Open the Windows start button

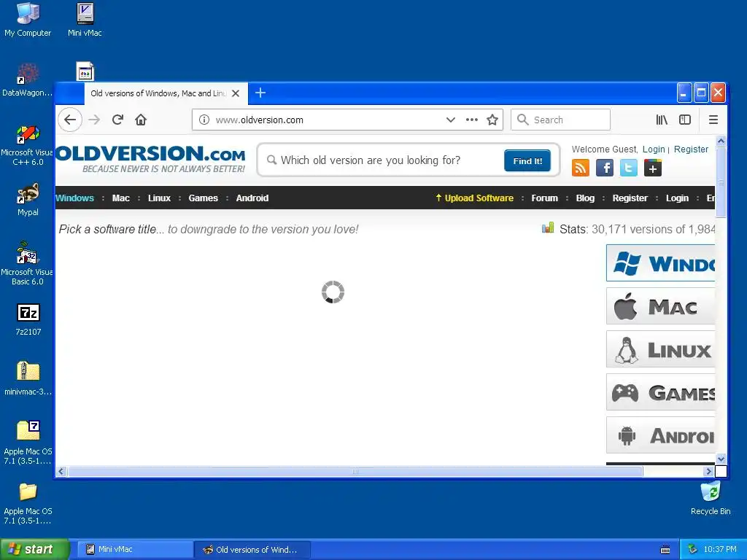coord(34,550)
